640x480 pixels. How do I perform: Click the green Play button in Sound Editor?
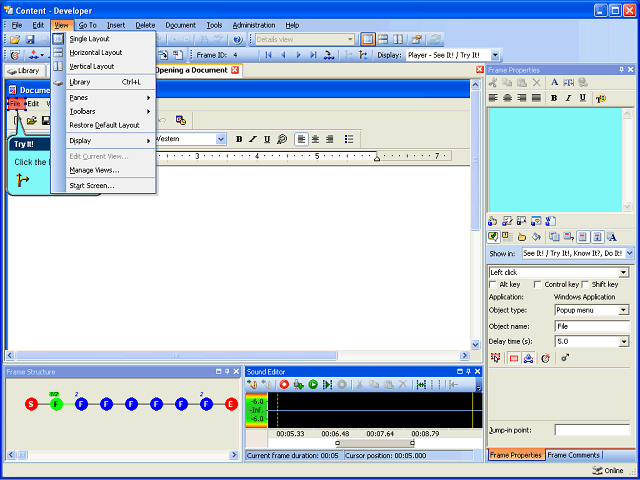[313, 384]
